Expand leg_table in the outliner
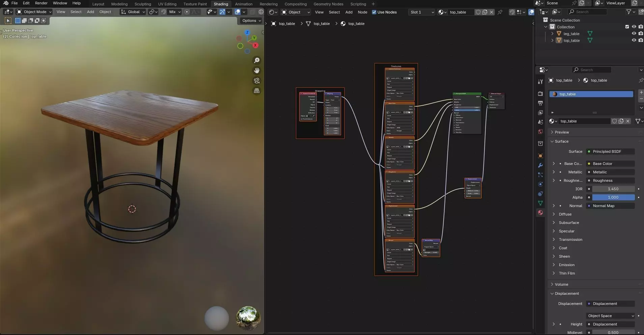644x335 pixels. (552, 33)
